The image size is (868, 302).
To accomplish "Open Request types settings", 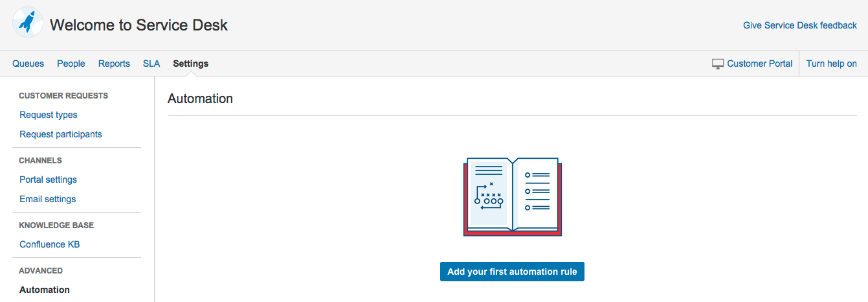I will coord(49,115).
